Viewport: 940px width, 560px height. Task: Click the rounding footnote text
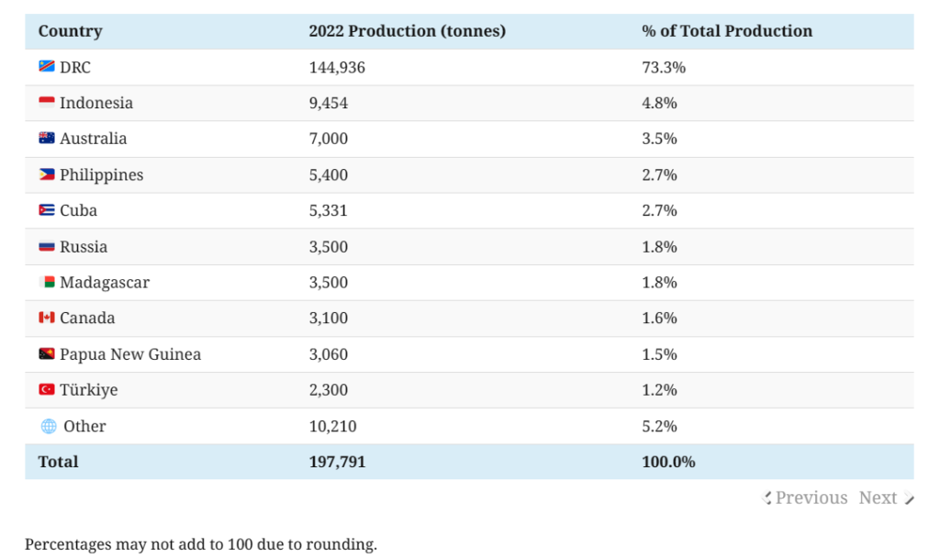pos(200,544)
